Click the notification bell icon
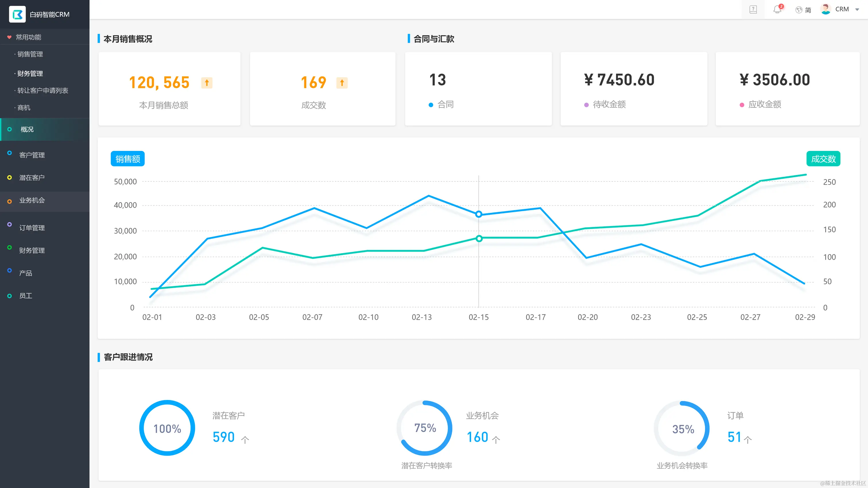The height and width of the screenshot is (488, 868). (777, 9)
